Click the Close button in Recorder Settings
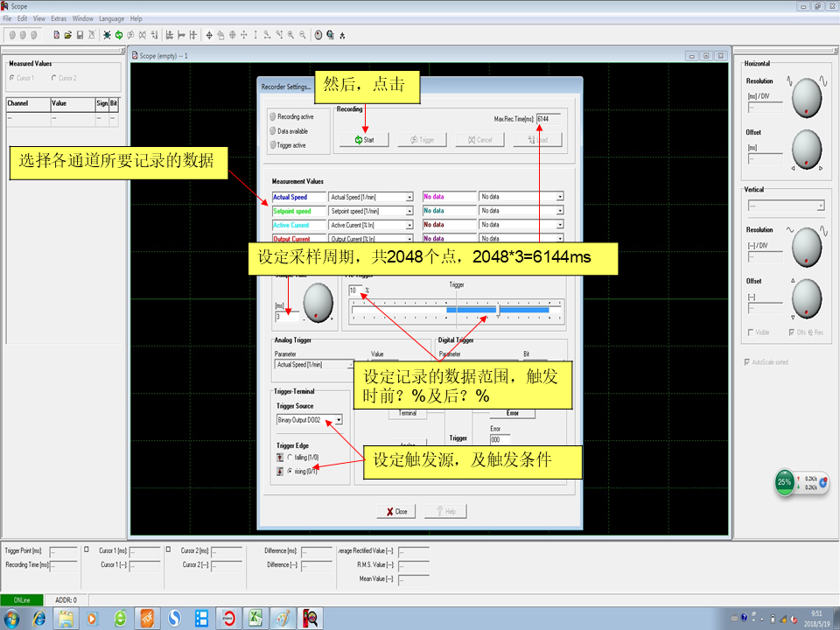Image resolution: width=840 pixels, height=630 pixels. (396, 512)
